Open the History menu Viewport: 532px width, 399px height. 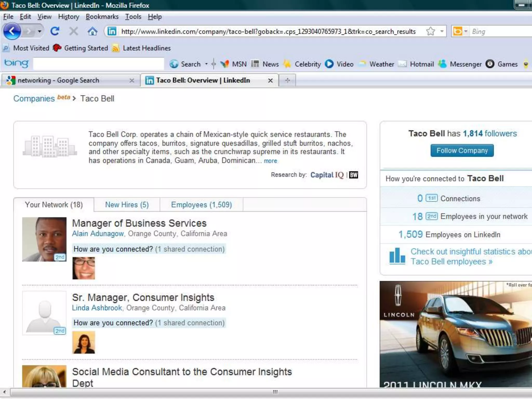pyautogui.click(x=69, y=17)
